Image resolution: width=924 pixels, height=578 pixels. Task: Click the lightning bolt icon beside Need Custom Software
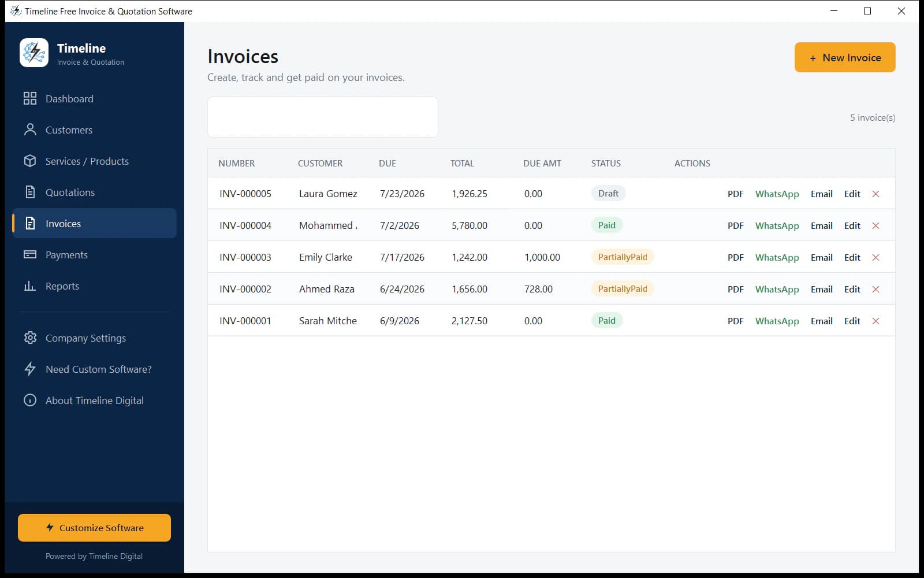click(x=30, y=369)
